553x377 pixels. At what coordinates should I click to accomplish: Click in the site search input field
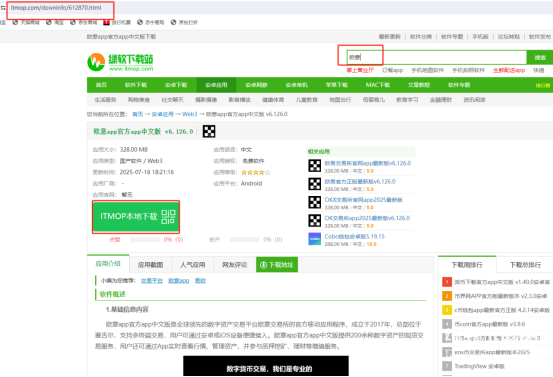[437, 57]
